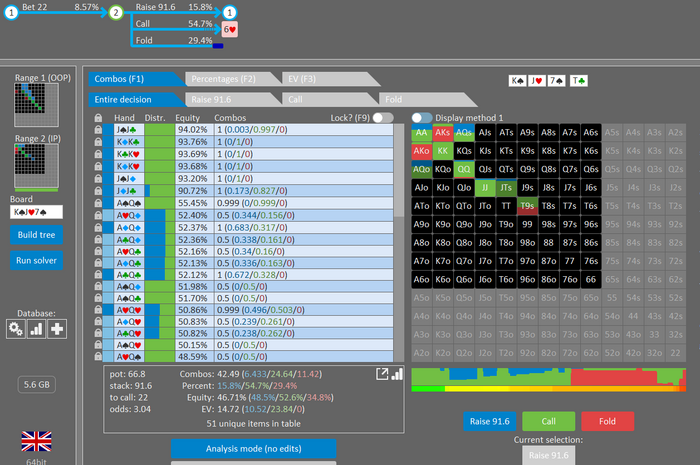Click the K♠ board card
Viewport: 700px width, 465px height.
click(x=517, y=81)
